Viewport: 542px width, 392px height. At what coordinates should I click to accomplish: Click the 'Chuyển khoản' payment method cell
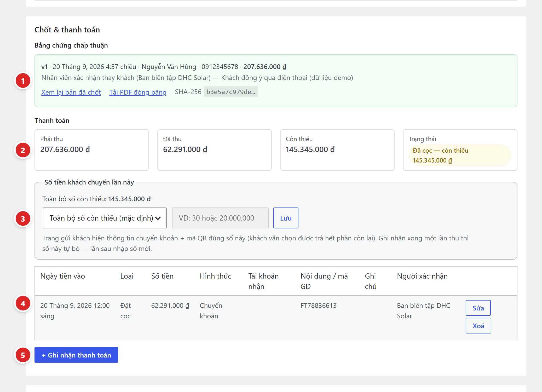point(211,311)
